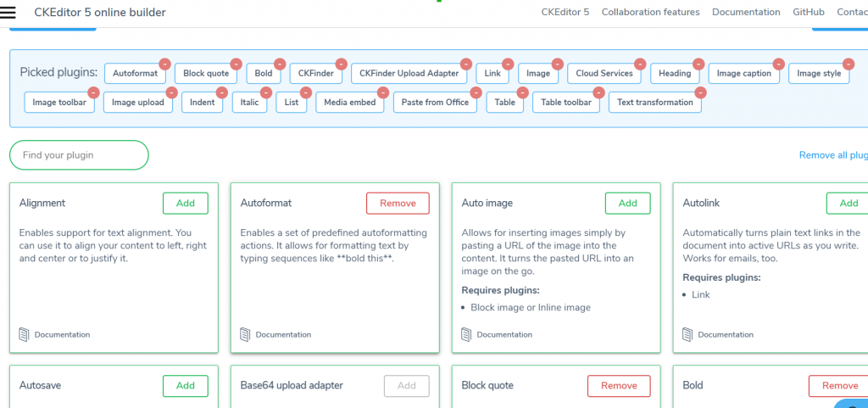Open Documentation link in Autolink card
Viewport: 868px width, 408px height.
click(x=726, y=334)
